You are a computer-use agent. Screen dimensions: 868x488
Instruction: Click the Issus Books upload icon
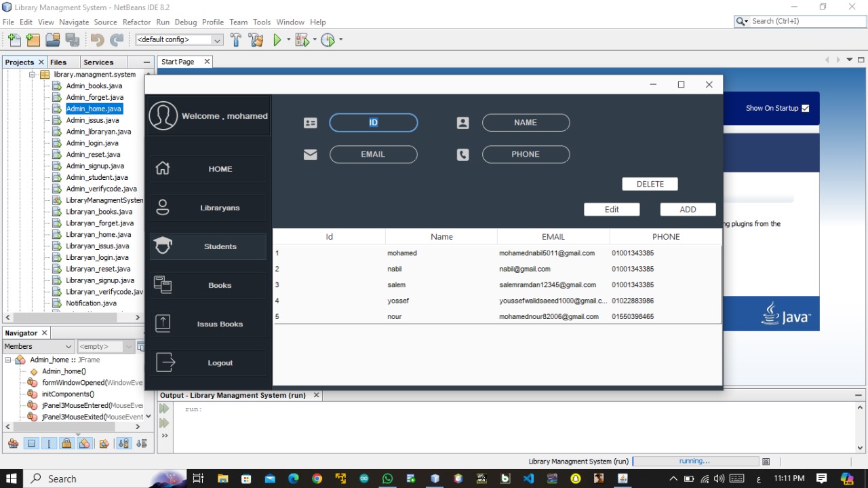tap(163, 324)
